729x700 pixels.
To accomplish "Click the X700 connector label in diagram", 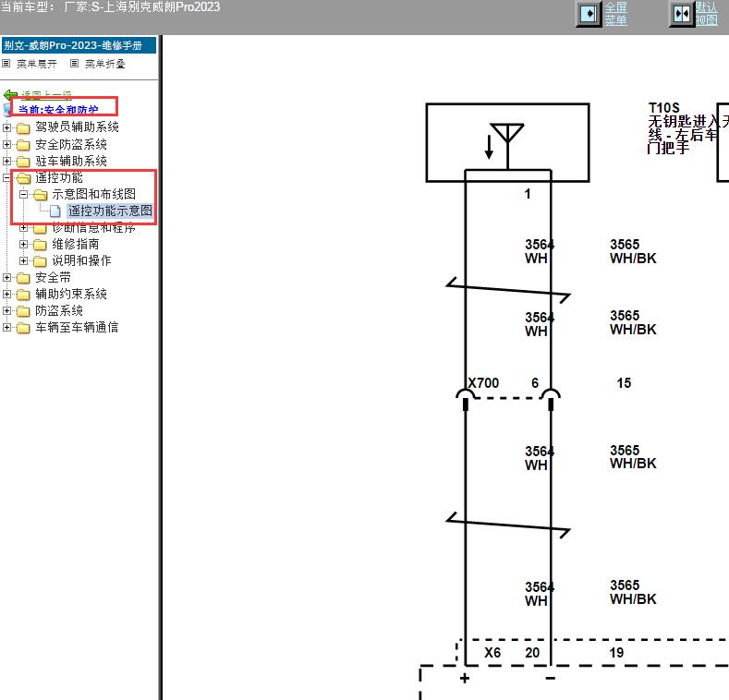I will click(x=483, y=383).
